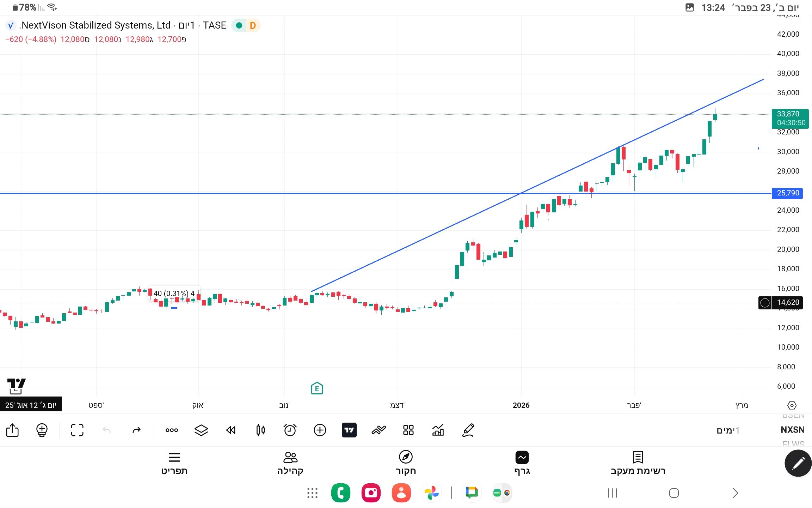Image resolution: width=812 pixels, height=508 pixels.
Task: Start bar replay rewind icon
Action: (x=231, y=430)
